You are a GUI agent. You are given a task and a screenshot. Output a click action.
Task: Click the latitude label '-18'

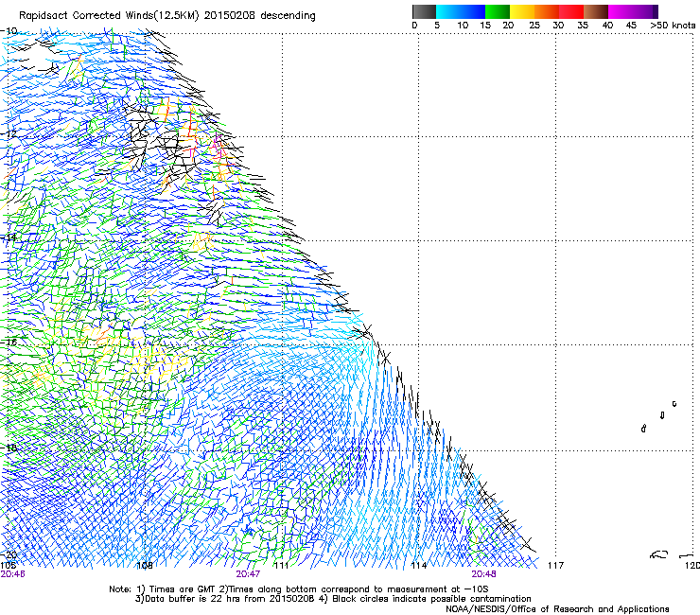click(9, 448)
